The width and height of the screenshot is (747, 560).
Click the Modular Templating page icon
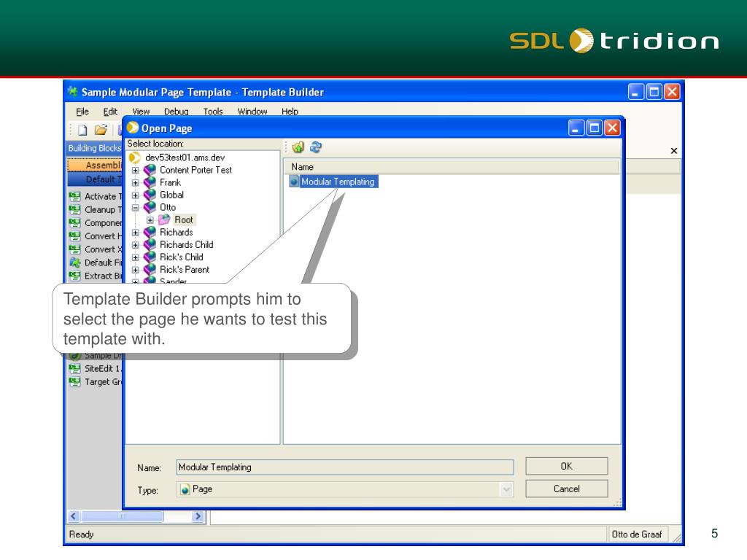coord(295,182)
